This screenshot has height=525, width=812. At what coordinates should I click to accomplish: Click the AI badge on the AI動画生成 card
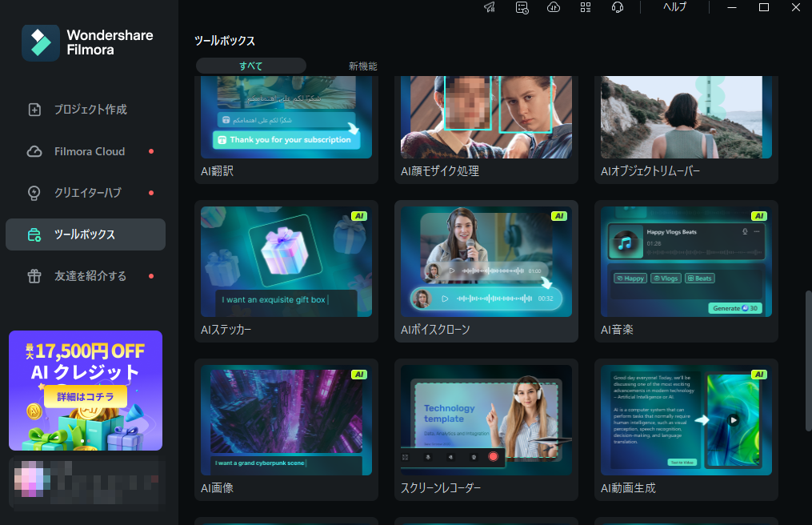(758, 375)
